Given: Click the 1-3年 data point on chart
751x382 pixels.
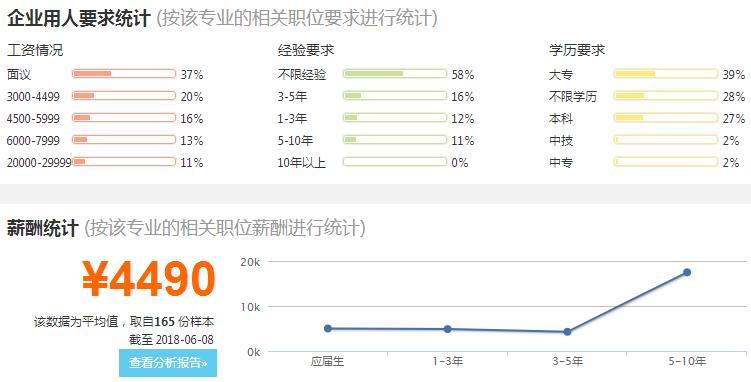Looking at the screenshot, I should pos(447,329).
